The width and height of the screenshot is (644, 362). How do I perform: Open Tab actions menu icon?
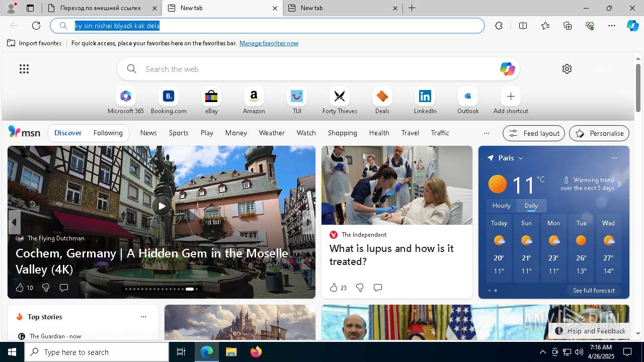click(30, 8)
